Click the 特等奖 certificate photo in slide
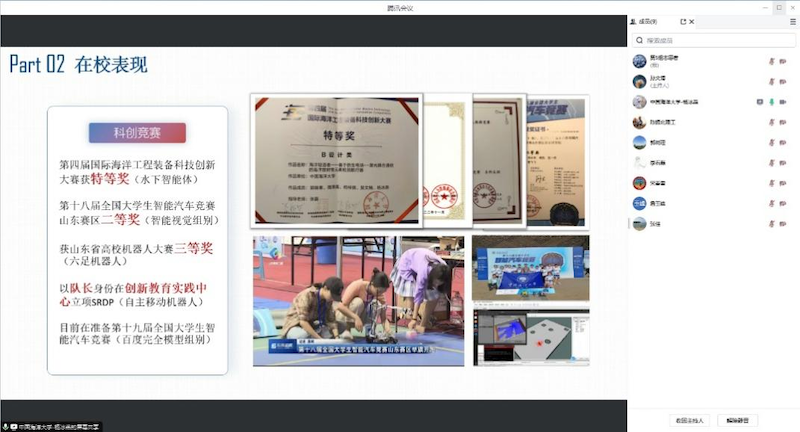Image resolution: width=800 pixels, height=432 pixels. 337,158
